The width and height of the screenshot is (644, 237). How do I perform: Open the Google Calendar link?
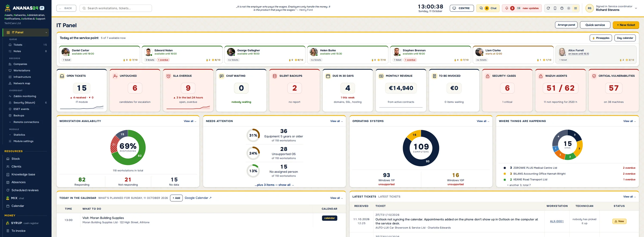pos(198,198)
